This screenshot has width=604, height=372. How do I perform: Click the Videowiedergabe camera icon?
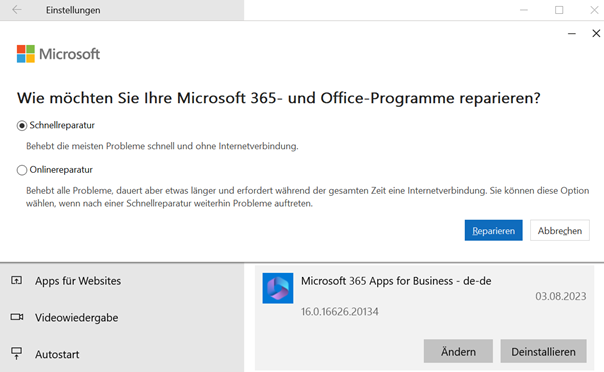pyautogui.click(x=17, y=317)
